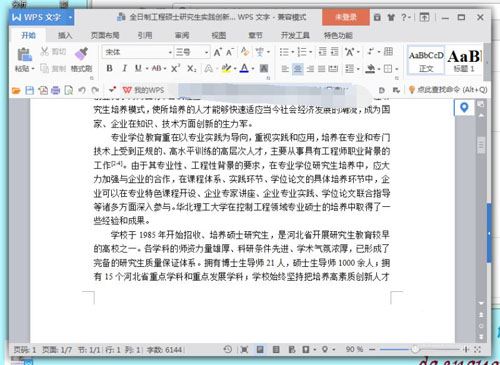Click the insert table grid icon
The height and width of the screenshot is (365, 500).
click(388, 52)
